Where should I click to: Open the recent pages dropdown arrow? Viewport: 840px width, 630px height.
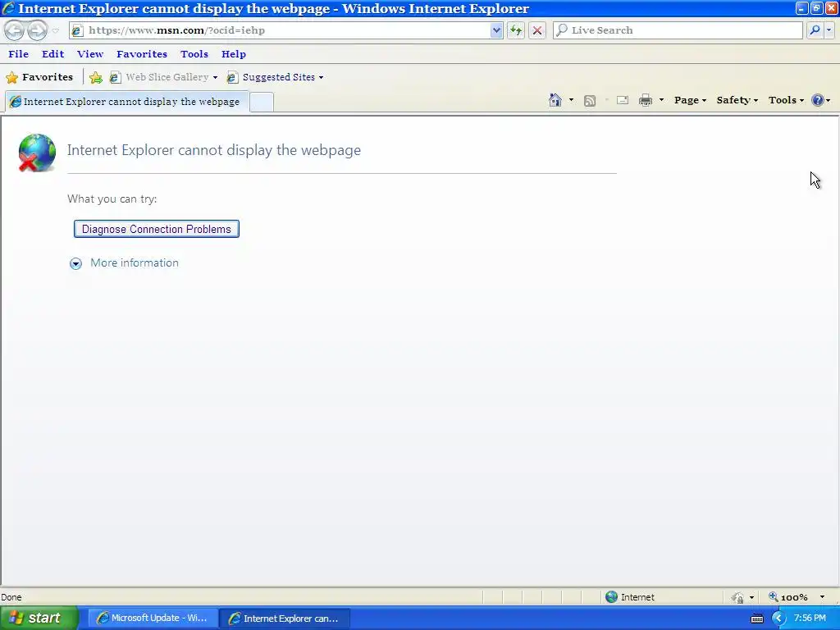pos(55,31)
